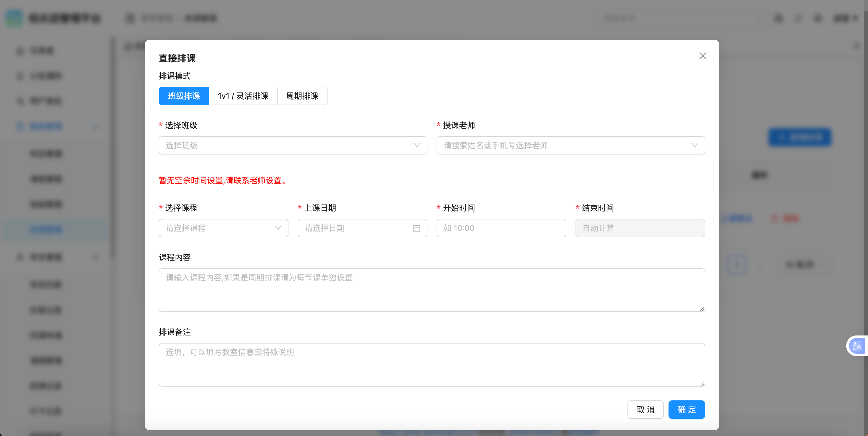Choose 周期排课 scheduling mode
The width and height of the screenshot is (868, 436).
pos(302,96)
